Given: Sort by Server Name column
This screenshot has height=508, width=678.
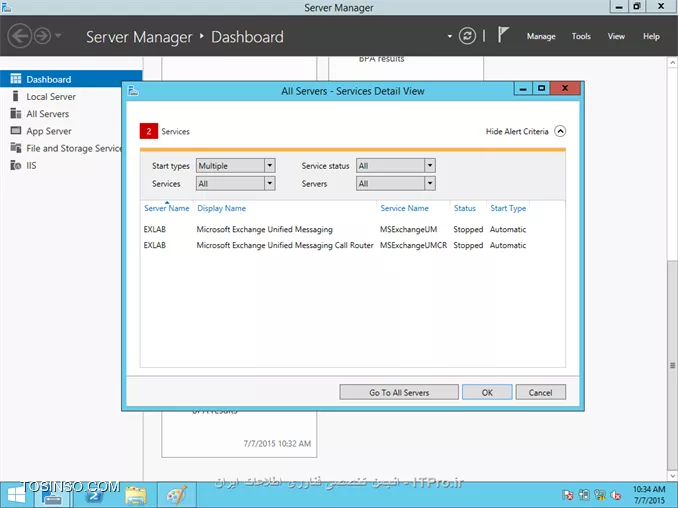Looking at the screenshot, I should 166,208.
